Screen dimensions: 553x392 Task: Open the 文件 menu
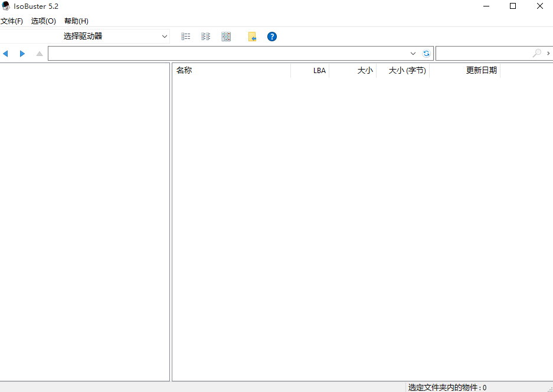click(12, 21)
